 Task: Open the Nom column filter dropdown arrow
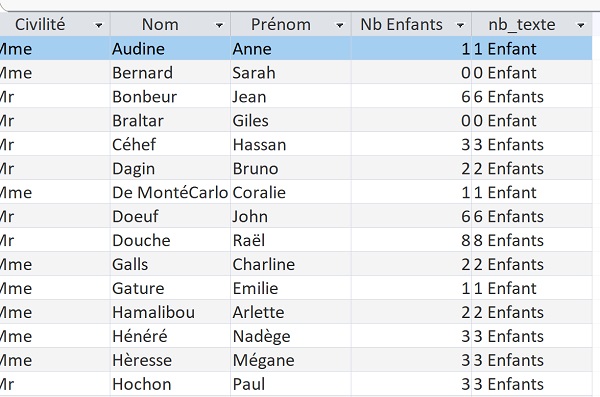(x=219, y=25)
